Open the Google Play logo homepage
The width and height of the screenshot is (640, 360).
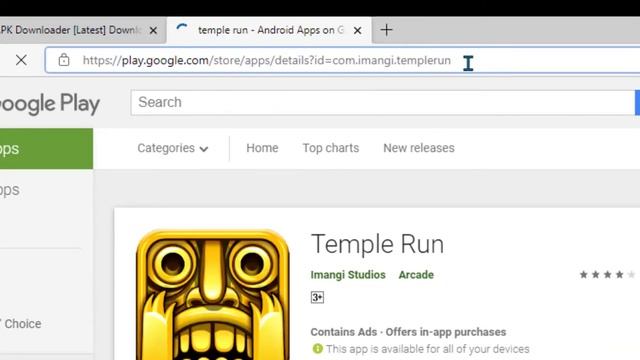pos(49,104)
